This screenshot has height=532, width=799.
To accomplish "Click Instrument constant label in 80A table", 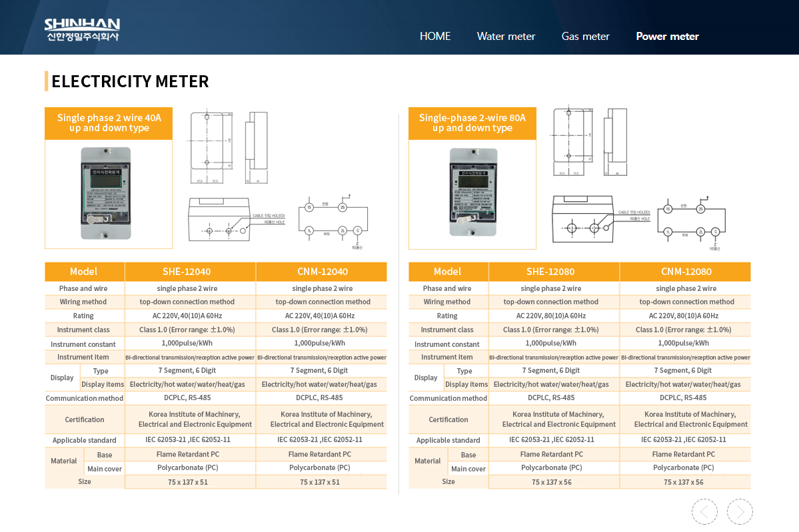I will point(447,344).
